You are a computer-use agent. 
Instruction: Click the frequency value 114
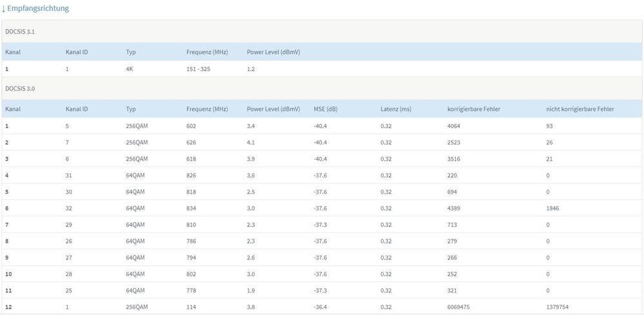[x=191, y=307]
